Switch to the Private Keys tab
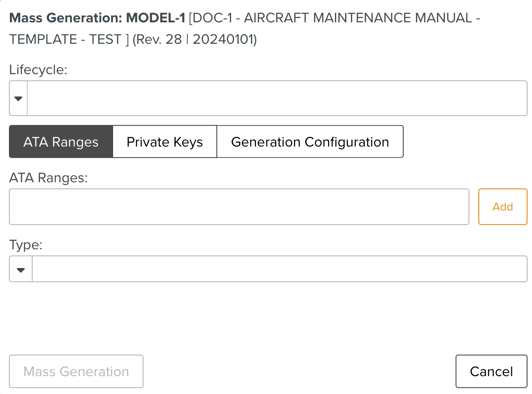532x394 pixels. [165, 142]
